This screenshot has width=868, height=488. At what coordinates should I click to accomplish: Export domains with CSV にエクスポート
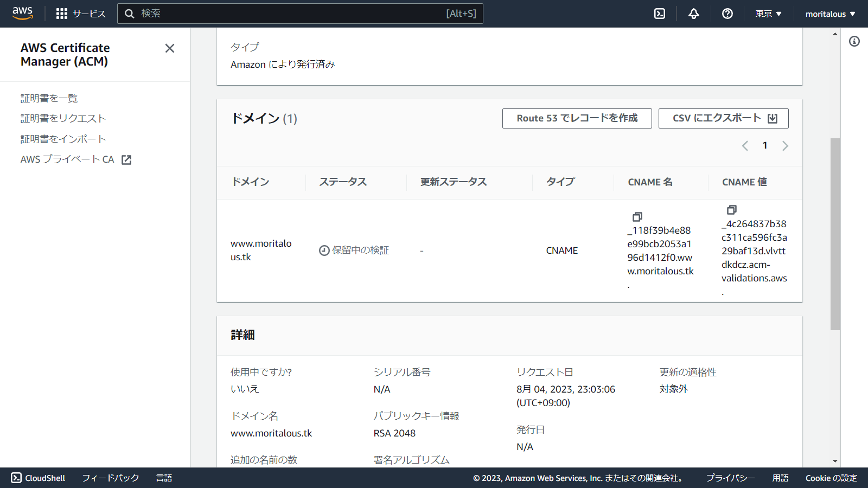(x=723, y=118)
